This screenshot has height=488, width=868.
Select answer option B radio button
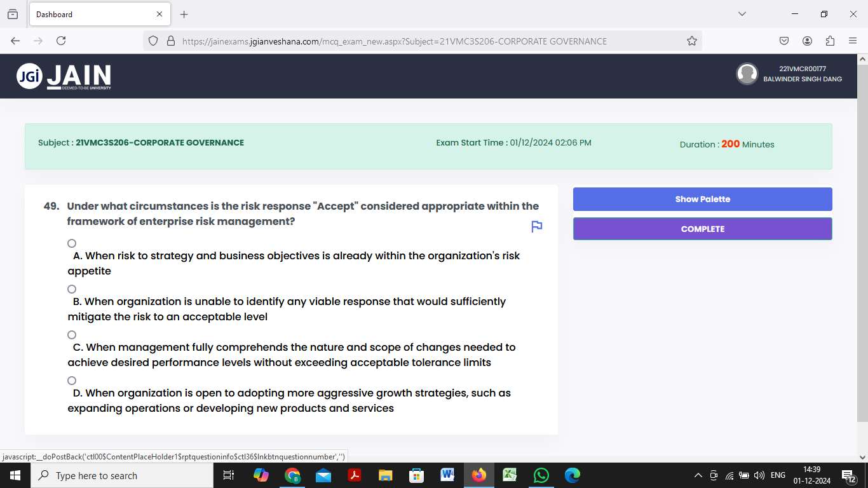coord(71,288)
